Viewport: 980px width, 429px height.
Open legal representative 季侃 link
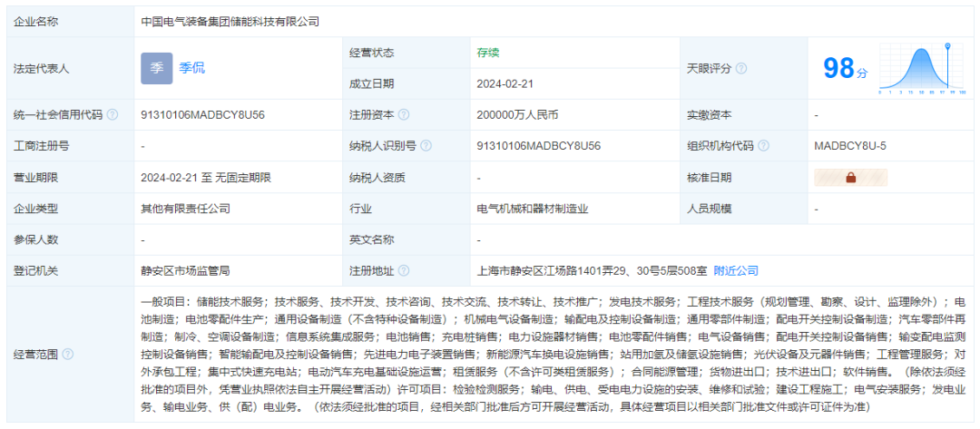coord(191,69)
